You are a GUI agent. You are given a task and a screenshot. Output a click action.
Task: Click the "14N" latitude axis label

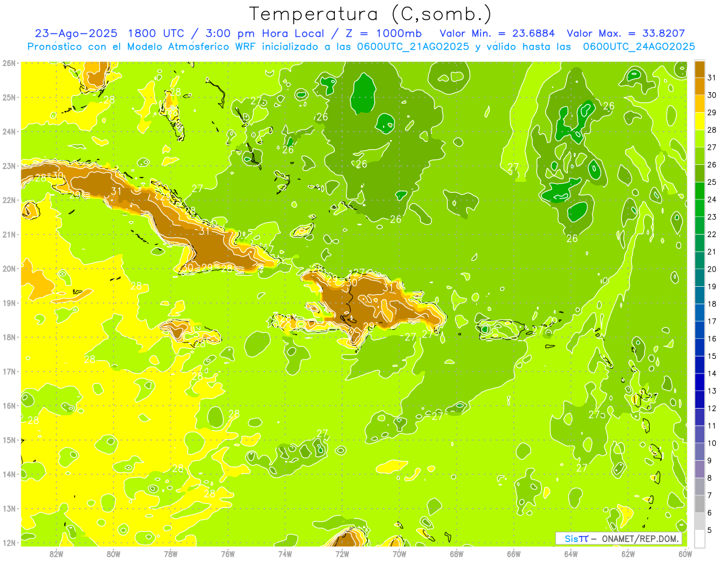click(9, 474)
